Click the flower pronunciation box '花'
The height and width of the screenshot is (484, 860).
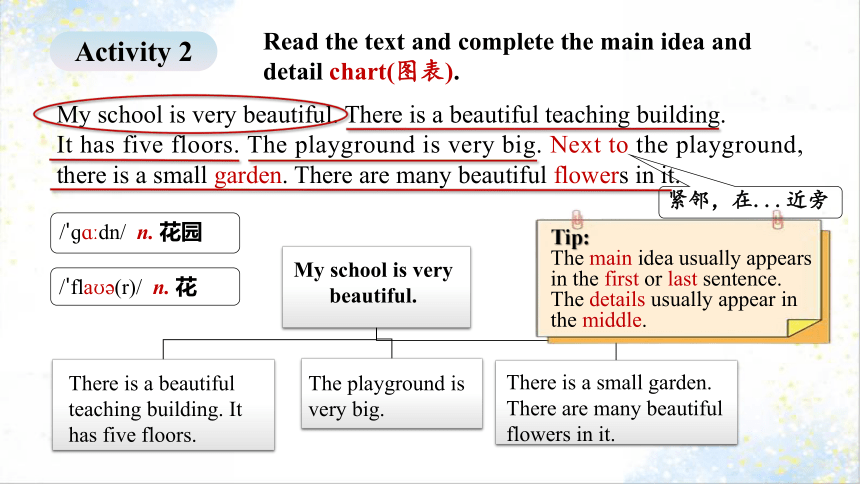point(145,286)
